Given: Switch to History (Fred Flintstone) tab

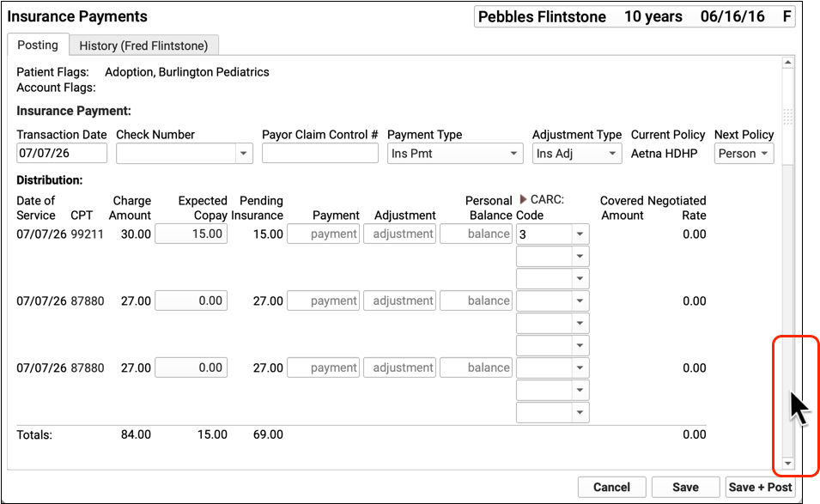Looking at the screenshot, I should [143, 46].
